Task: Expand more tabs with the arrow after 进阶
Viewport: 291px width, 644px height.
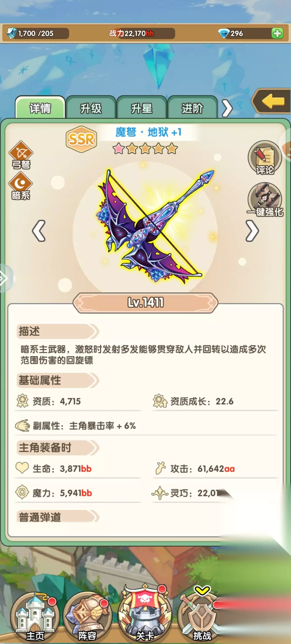Action: coord(227,108)
